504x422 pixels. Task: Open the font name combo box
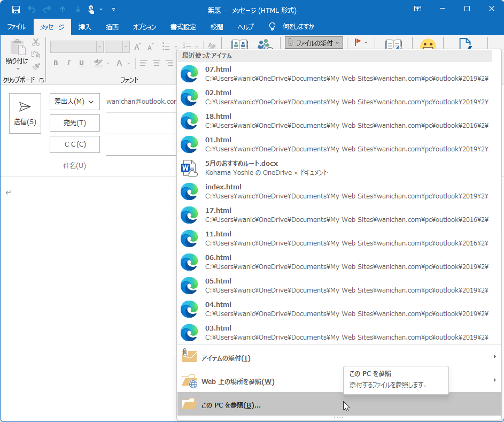pyautogui.click(x=77, y=47)
